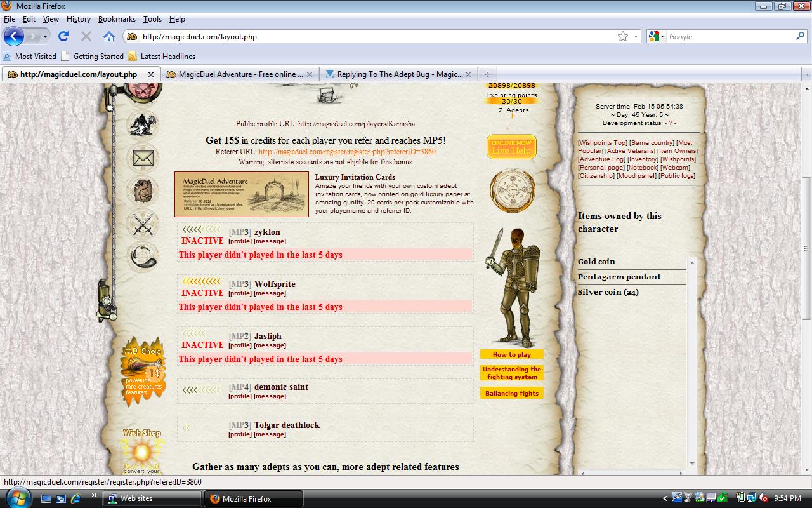
Task: Open the History menu
Action: point(79,19)
